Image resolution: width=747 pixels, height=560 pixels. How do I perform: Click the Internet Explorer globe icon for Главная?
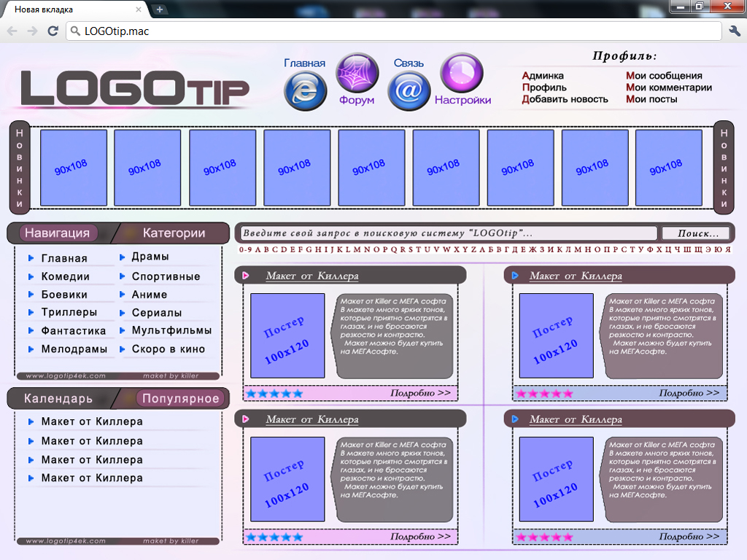[x=305, y=90]
